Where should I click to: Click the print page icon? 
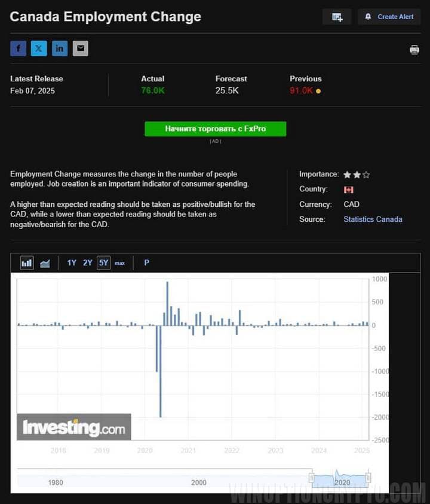414,50
